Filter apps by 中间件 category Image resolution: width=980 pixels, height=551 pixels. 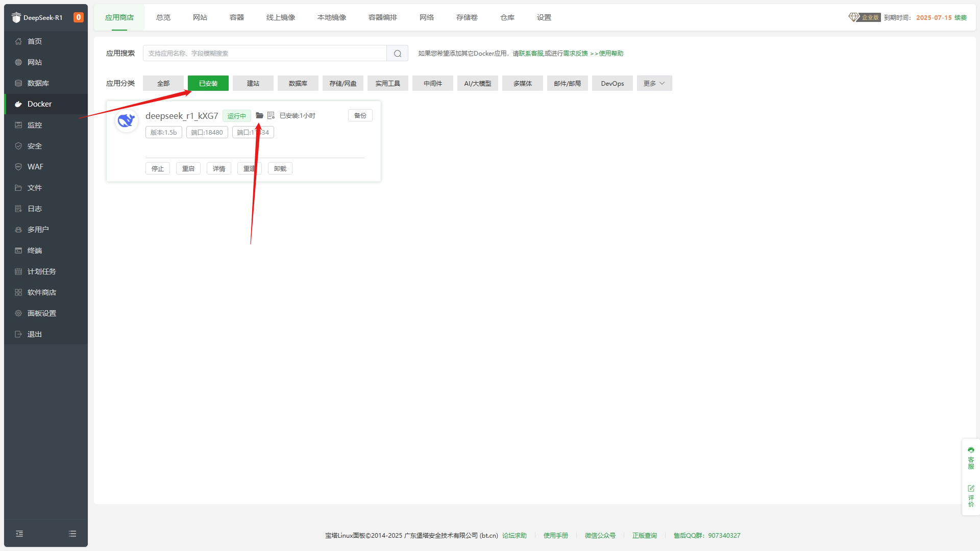click(x=433, y=84)
